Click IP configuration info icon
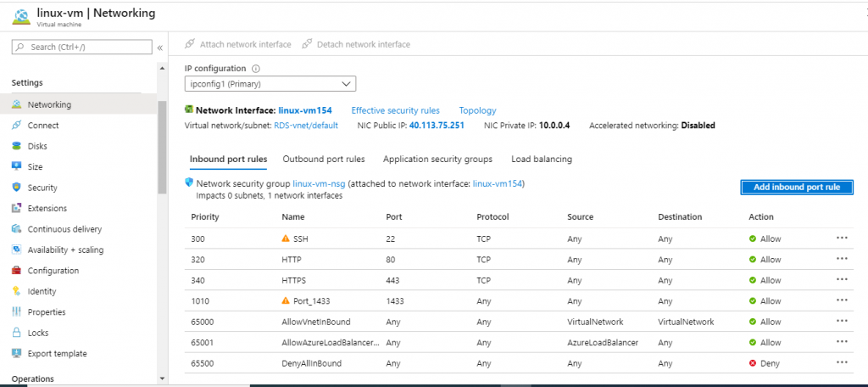The height and width of the screenshot is (387, 868). [255, 69]
